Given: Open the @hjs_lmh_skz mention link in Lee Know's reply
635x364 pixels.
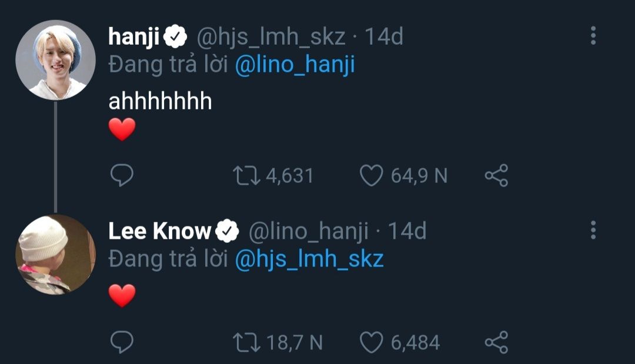Looking at the screenshot, I should pos(309,259).
